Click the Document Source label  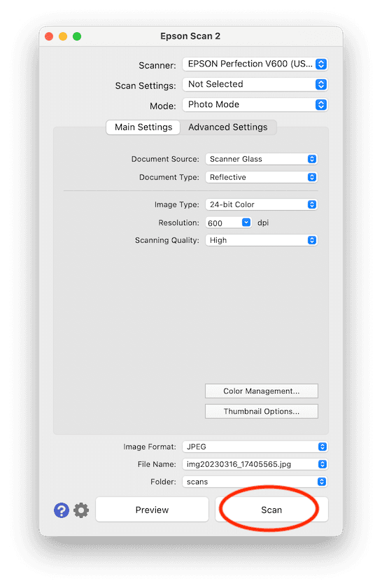tap(165, 159)
